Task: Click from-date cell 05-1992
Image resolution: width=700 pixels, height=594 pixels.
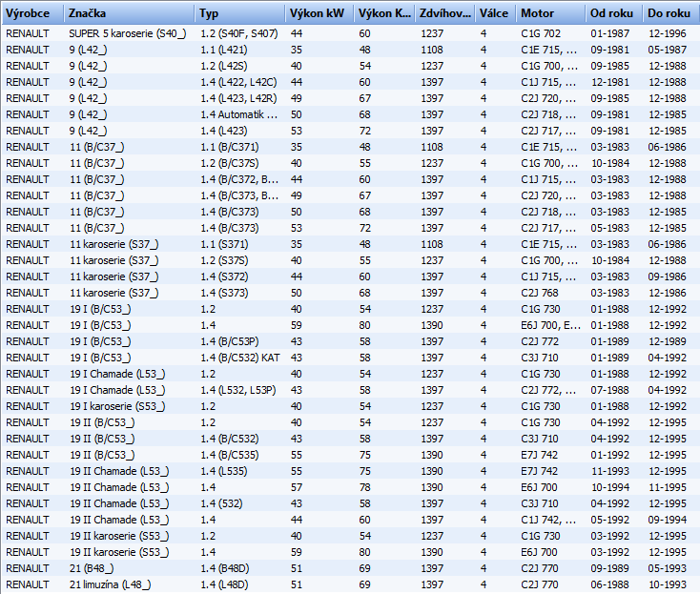Action: (x=609, y=520)
